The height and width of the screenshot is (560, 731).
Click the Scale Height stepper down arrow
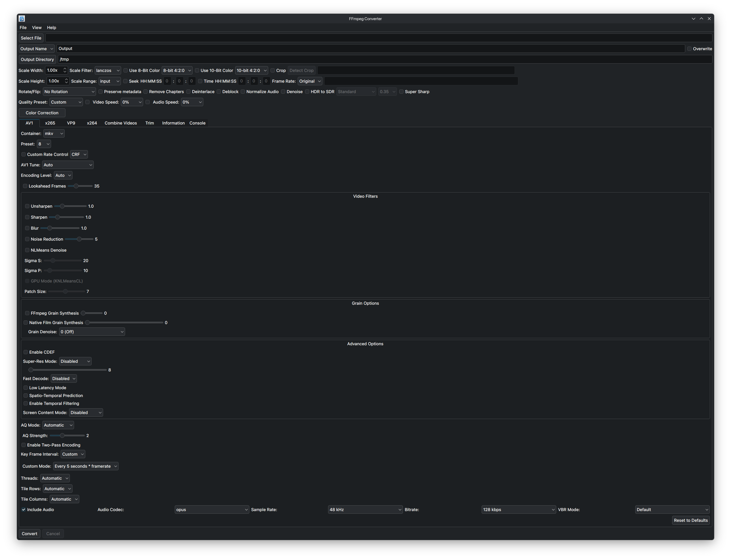[66, 83]
